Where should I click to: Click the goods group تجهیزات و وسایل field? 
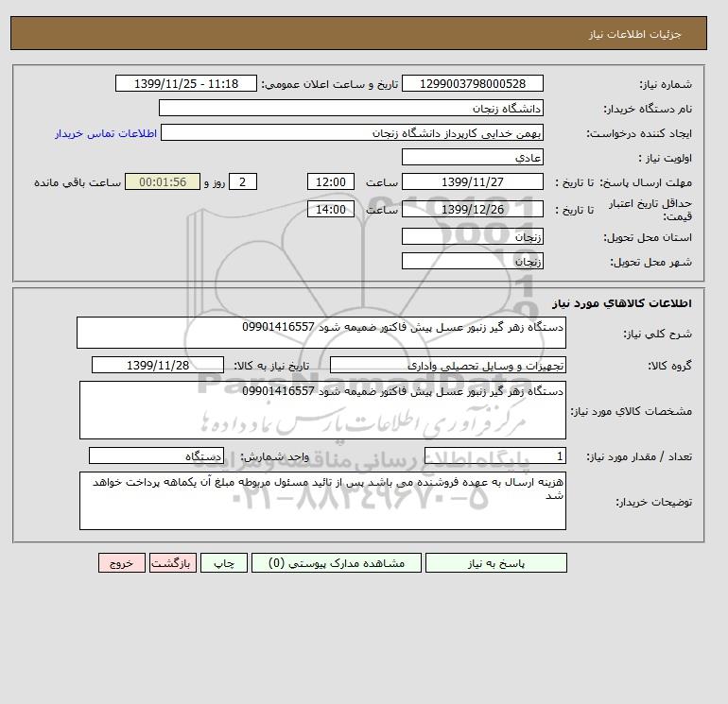coord(447,365)
